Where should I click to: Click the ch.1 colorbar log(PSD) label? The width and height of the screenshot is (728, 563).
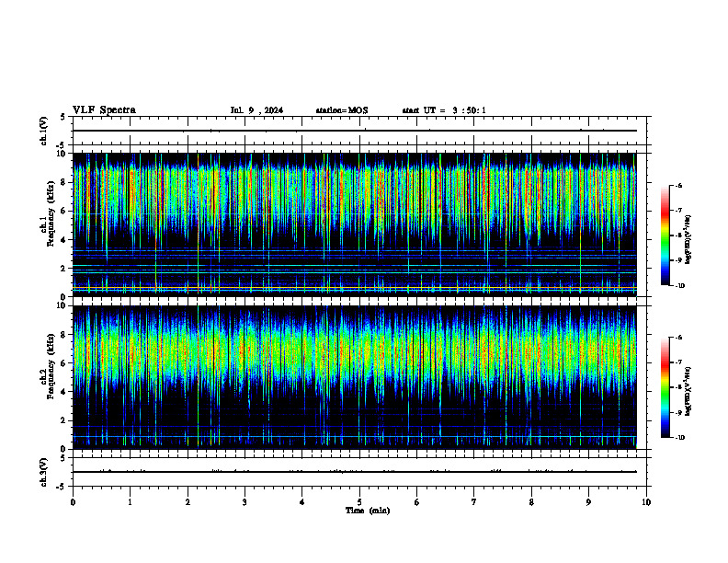click(688, 240)
